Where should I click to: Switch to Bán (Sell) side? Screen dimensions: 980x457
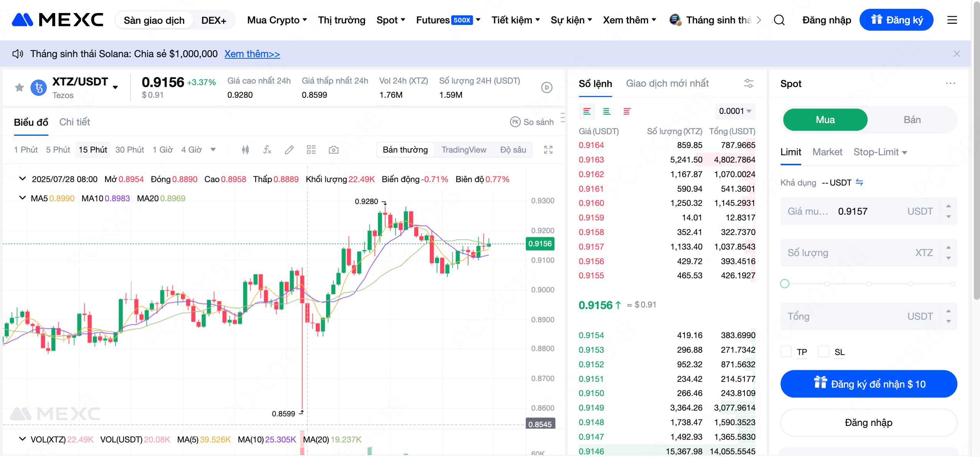[x=912, y=120]
